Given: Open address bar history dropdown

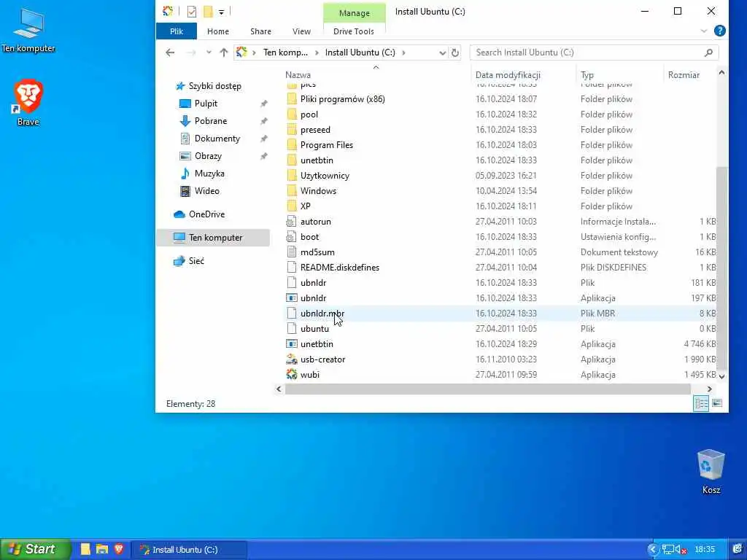Looking at the screenshot, I should click(442, 52).
